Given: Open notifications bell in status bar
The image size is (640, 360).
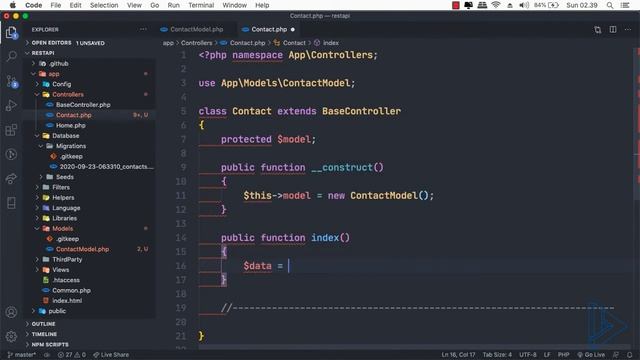Looking at the screenshot, I should coord(630,355).
